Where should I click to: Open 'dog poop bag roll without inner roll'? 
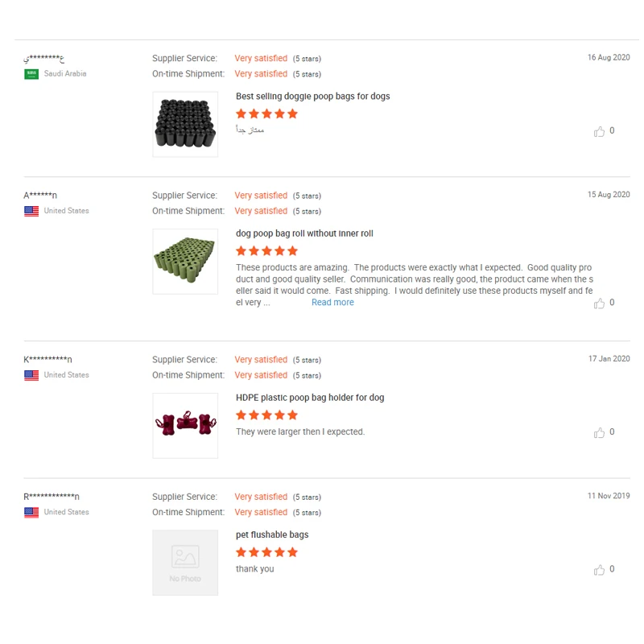(x=304, y=233)
